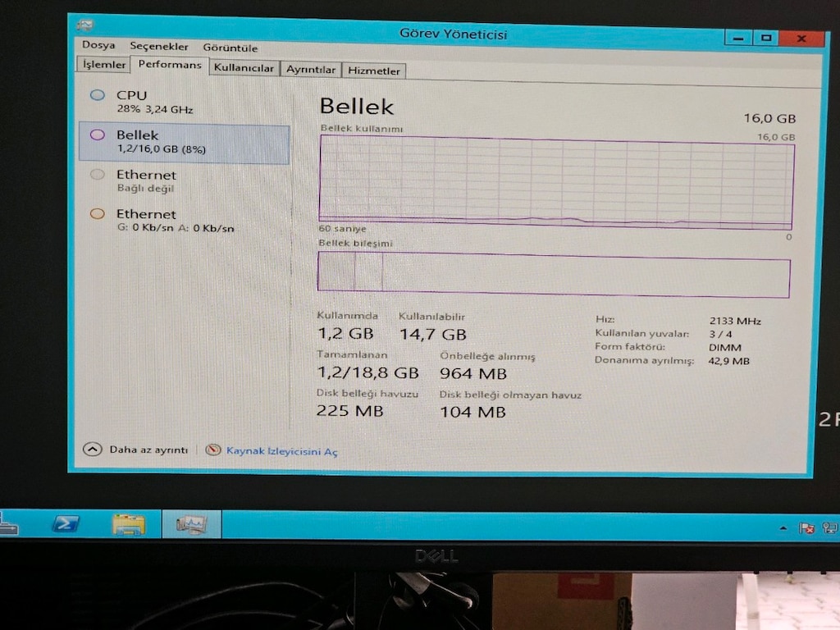The image size is (840, 630).
Task: Open Kaynak İzleyicisini Aç link
Action: point(282,451)
